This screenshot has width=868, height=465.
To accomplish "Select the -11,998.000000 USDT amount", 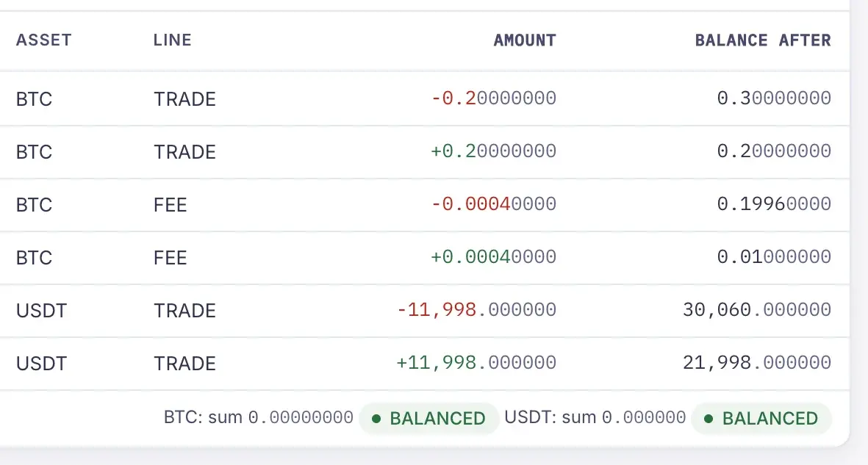I will pyautogui.click(x=476, y=309).
